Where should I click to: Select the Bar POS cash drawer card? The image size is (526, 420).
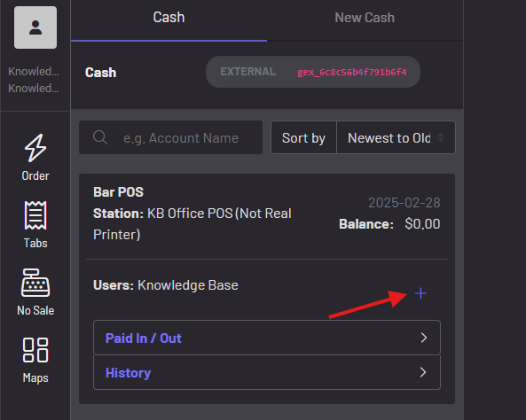pos(267,289)
